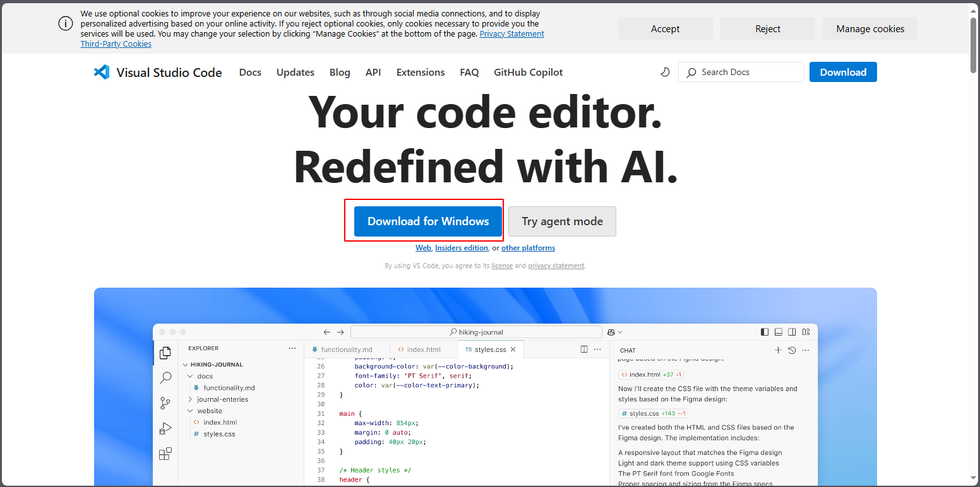
Task: Start a new chat with the plus icon
Action: (778, 350)
